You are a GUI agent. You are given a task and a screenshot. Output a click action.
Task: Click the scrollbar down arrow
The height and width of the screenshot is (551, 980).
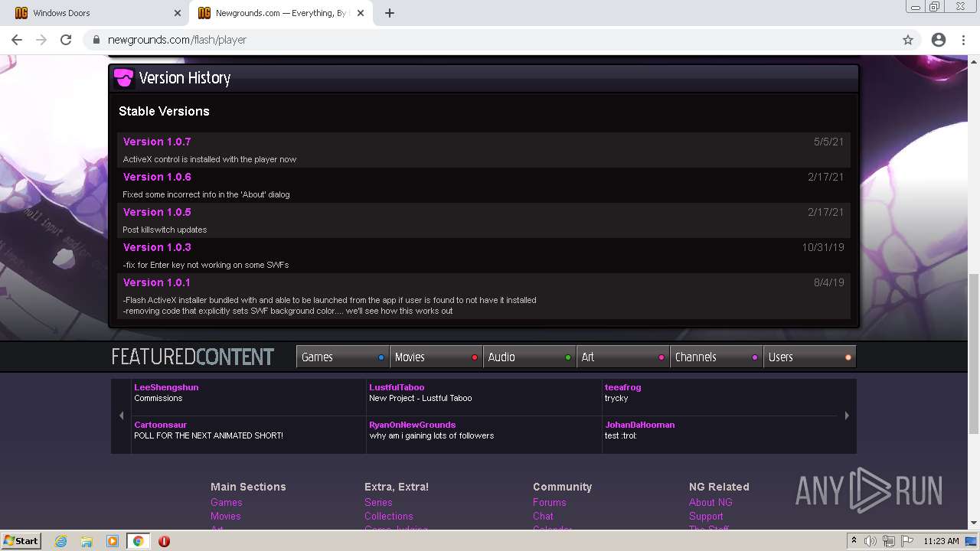click(974, 523)
